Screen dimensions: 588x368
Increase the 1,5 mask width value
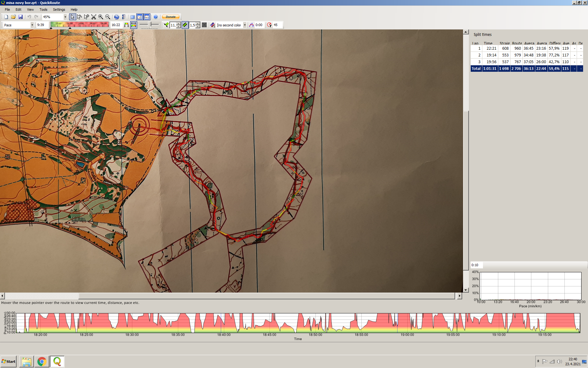[198, 24]
